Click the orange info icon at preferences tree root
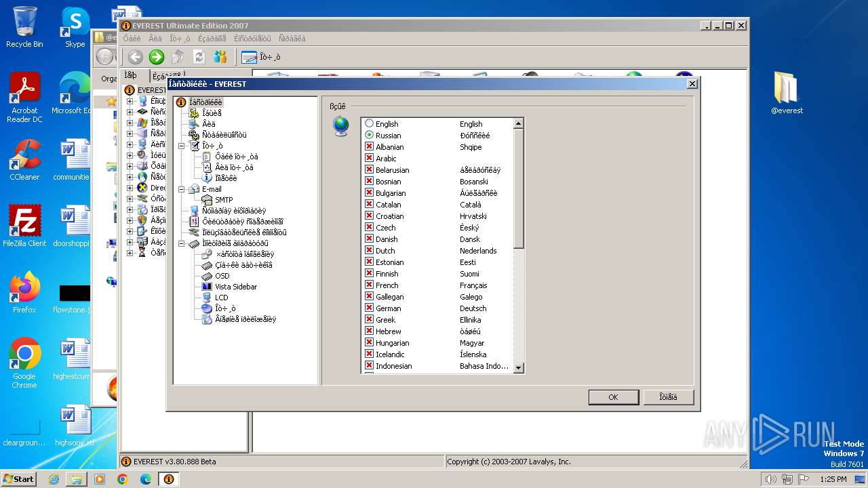The height and width of the screenshot is (488, 868). 181,102
